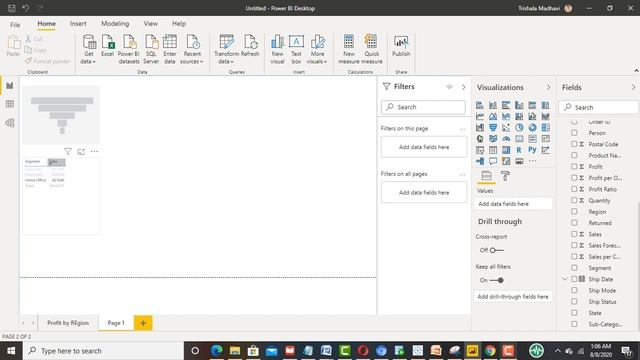This screenshot has width=640, height=360.
Task: Open Filters on this page options ellipsis
Action: click(462, 129)
